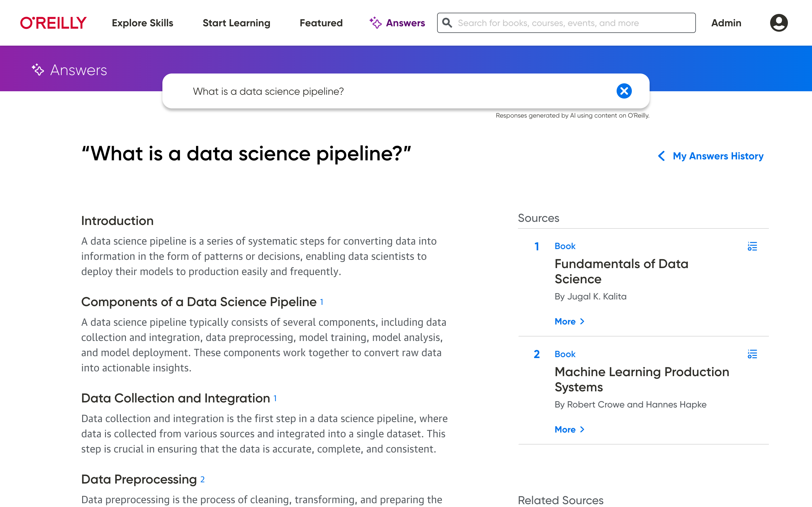This screenshot has height=507, width=812.
Task: Open the Explore Skills menu
Action: pos(142,23)
